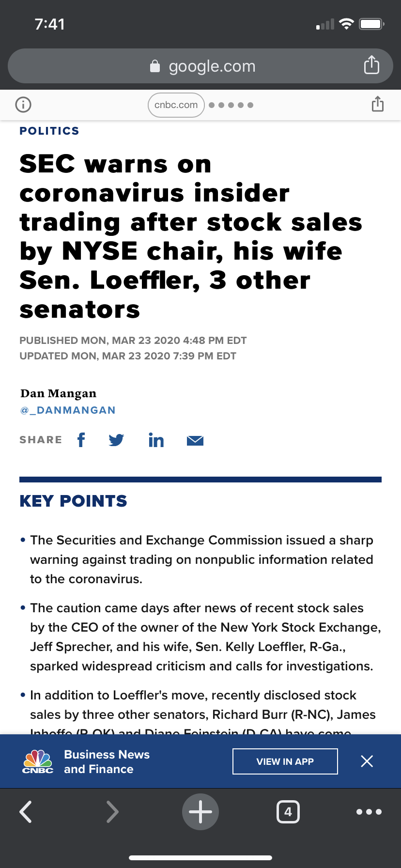Share article via LinkedIn icon

156,440
